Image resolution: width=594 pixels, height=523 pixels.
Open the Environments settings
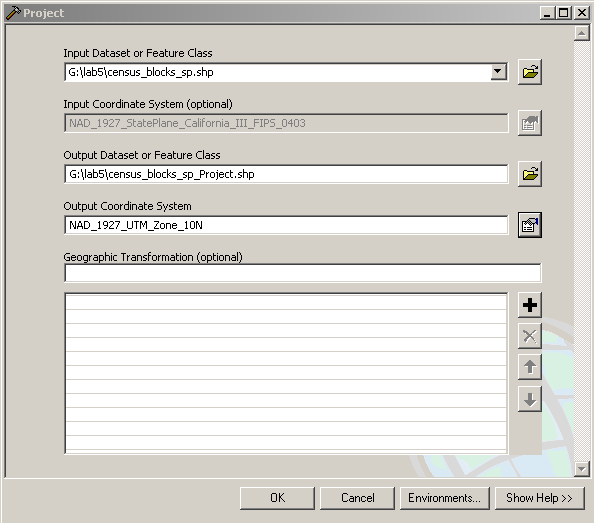pyautogui.click(x=444, y=498)
